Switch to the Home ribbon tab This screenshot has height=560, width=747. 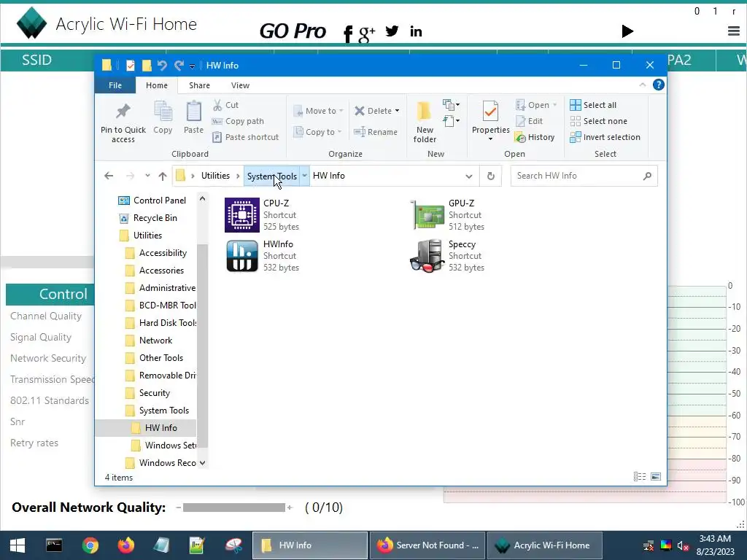(157, 85)
